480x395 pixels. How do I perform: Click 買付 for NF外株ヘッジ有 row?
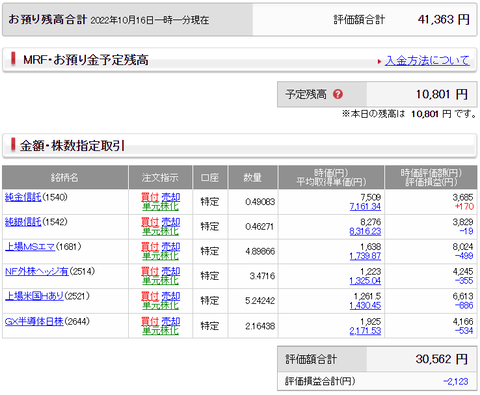tap(150, 271)
